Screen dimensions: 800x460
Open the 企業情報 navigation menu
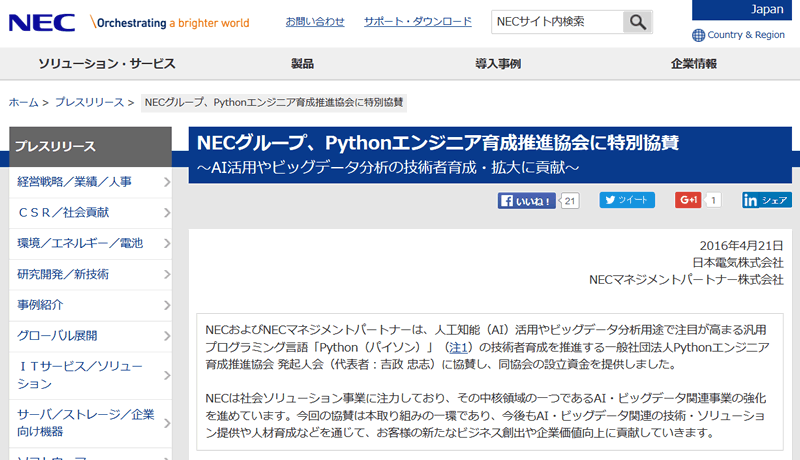(693, 64)
